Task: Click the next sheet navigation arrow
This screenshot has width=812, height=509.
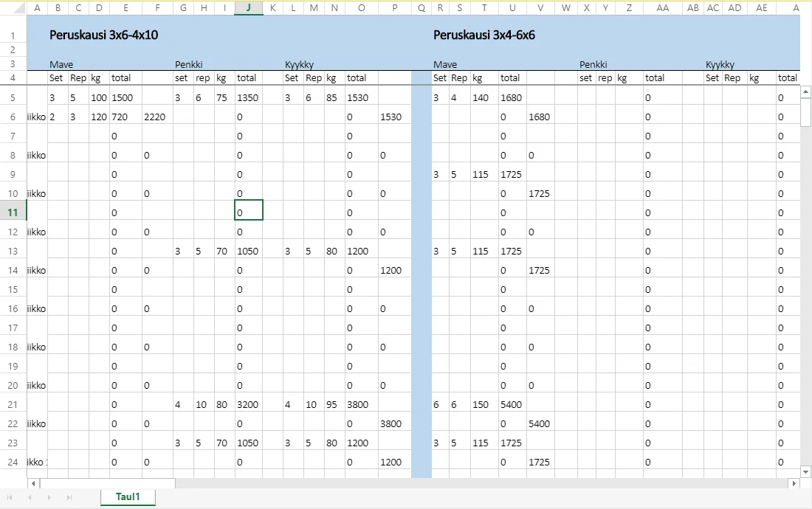Action: tap(49, 497)
